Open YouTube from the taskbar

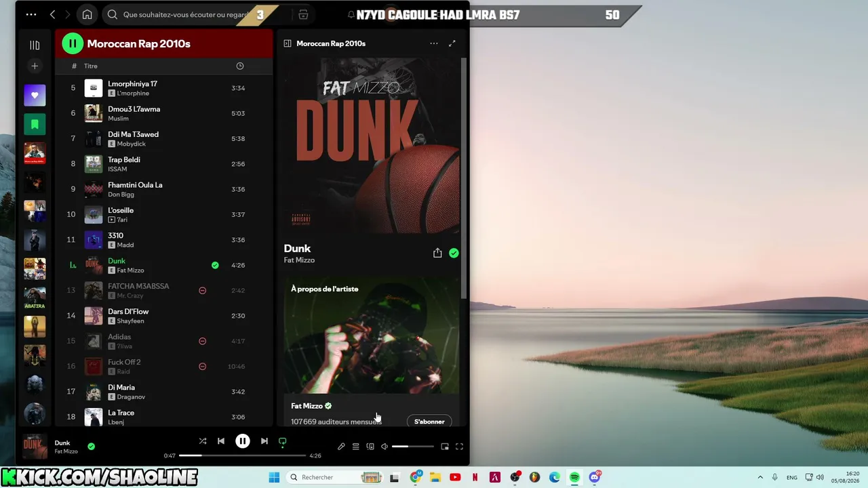point(455,477)
